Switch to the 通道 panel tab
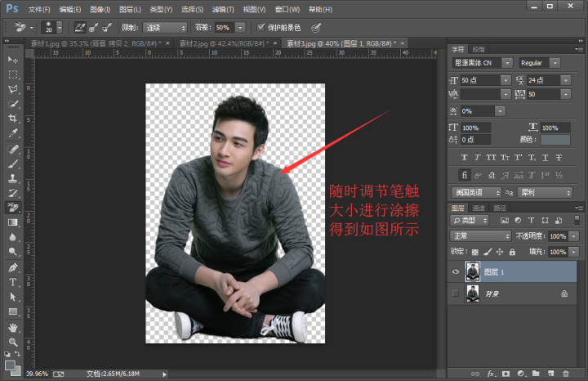The image size is (588, 381). (479, 208)
